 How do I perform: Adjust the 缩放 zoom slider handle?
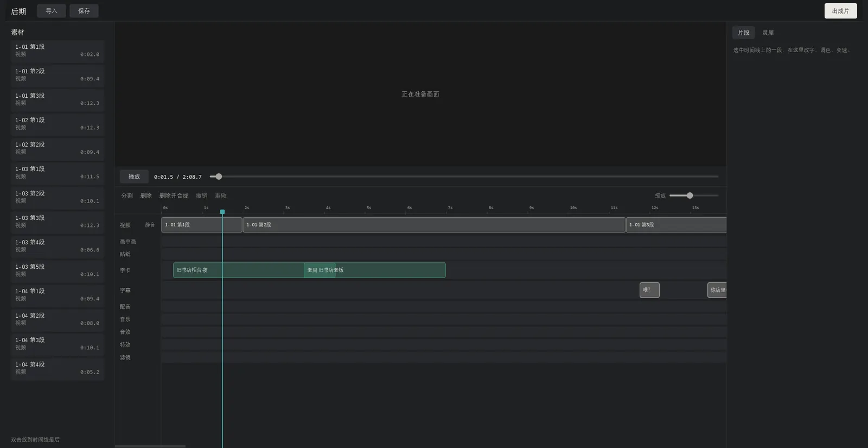point(690,195)
